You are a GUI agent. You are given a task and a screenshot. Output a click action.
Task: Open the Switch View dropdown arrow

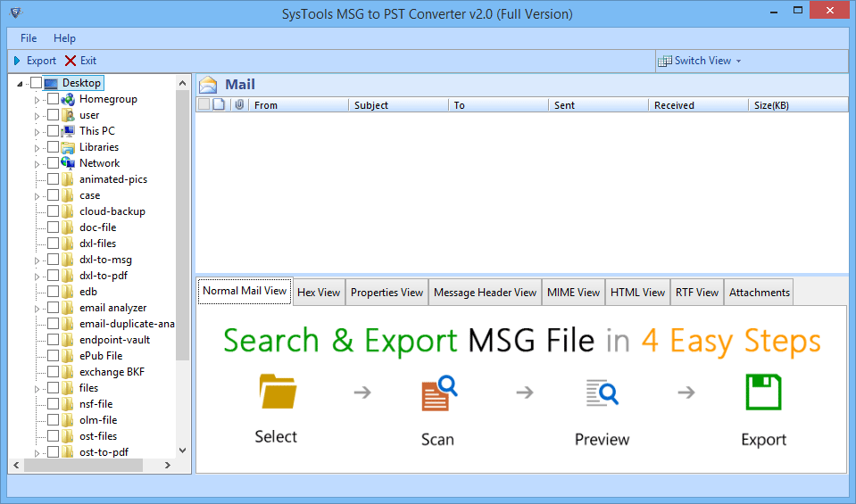point(739,61)
